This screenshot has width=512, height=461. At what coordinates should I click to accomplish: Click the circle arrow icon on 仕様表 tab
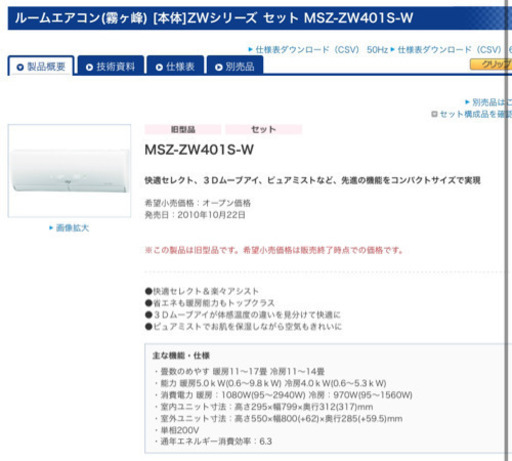coord(159,67)
